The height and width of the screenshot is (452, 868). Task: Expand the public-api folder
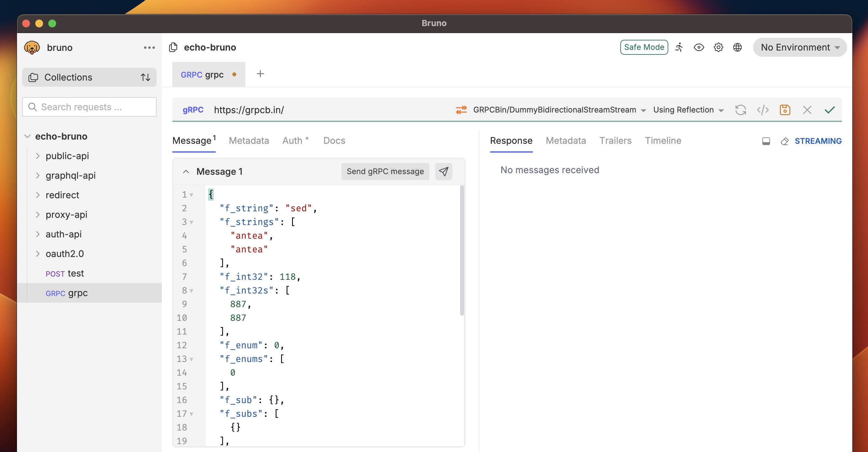tap(67, 156)
